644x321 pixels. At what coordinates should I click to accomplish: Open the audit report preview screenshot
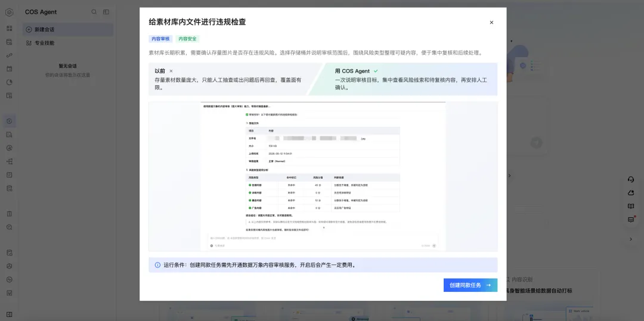pyautogui.click(x=323, y=176)
